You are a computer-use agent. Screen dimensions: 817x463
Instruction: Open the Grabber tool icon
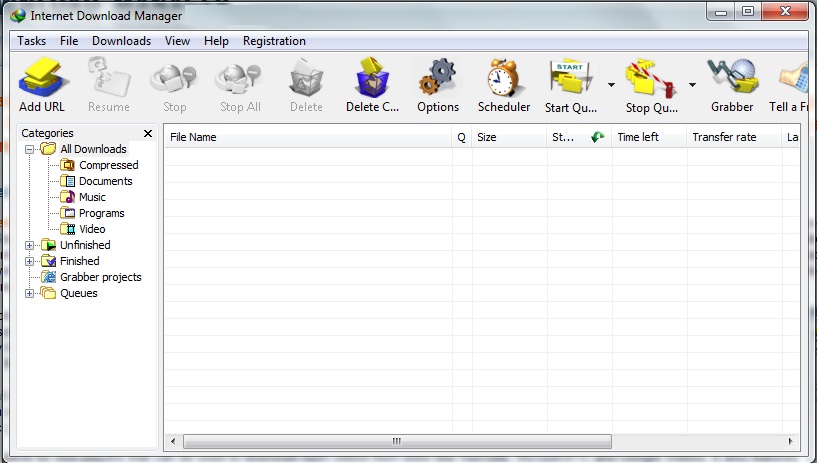click(x=732, y=78)
